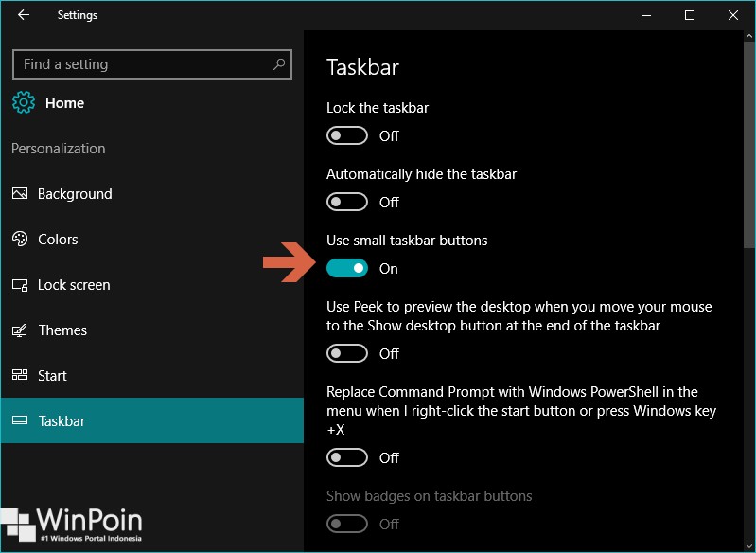Select Taskbar in the sidebar
The image size is (756, 553).
click(152, 420)
